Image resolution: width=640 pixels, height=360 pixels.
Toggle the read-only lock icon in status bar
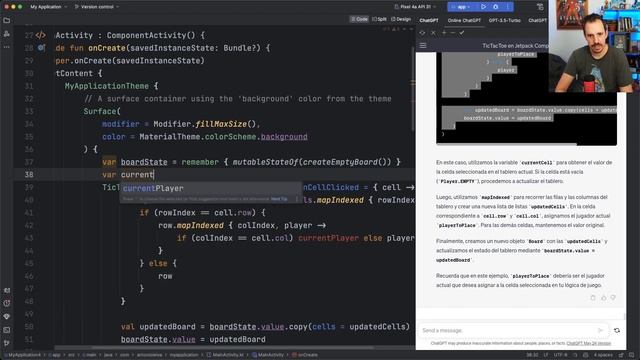(x=621, y=355)
